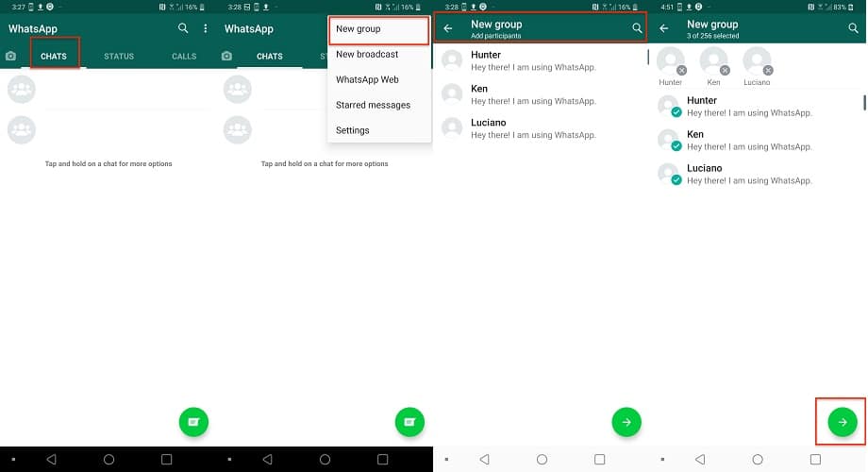The width and height of the screenshot is (868, 472).
Task: Remove the Ken chip with its X badge
Action: click(x=726, y=71)
